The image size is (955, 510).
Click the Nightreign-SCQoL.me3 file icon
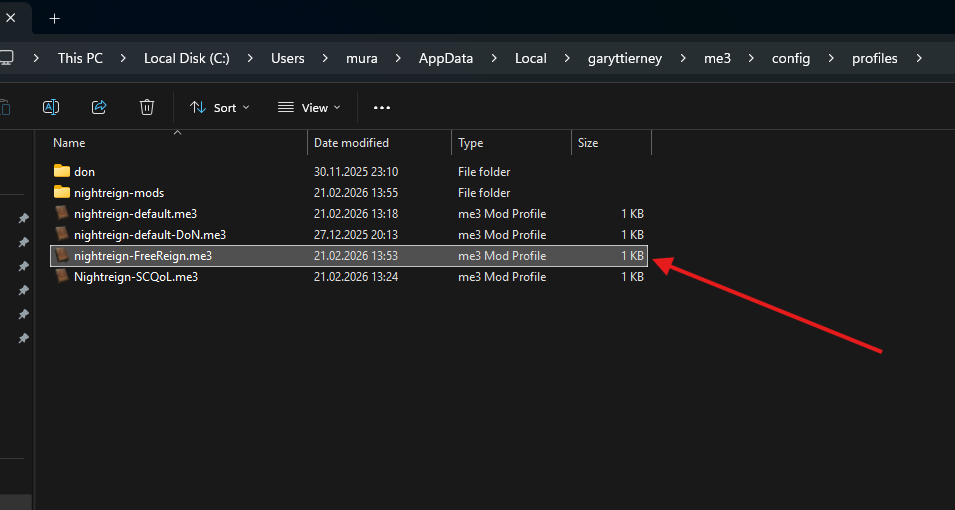click(62, 277)
